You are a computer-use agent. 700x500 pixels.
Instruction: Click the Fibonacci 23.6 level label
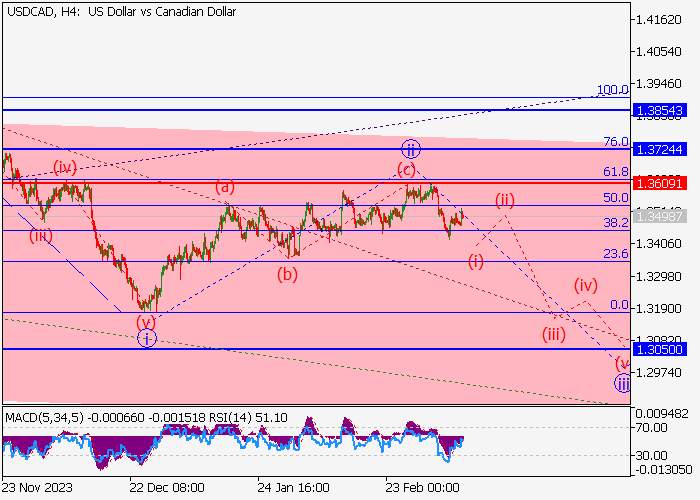616,254
